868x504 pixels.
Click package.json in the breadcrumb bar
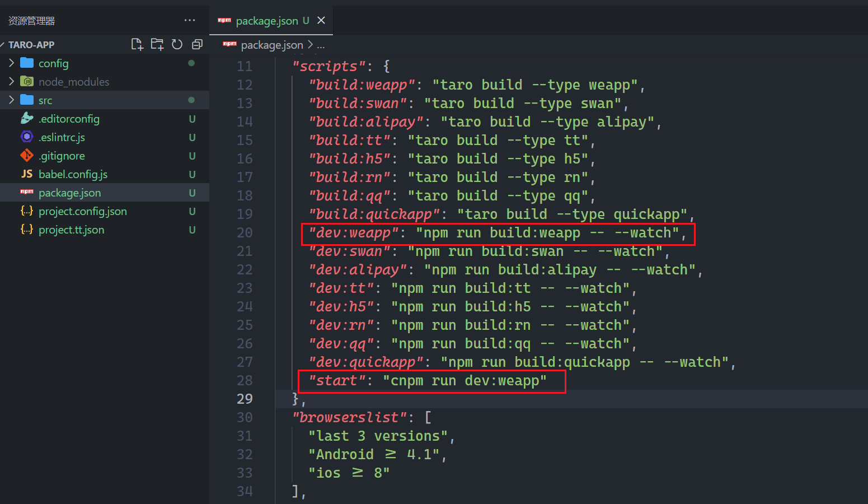(272, 45)
